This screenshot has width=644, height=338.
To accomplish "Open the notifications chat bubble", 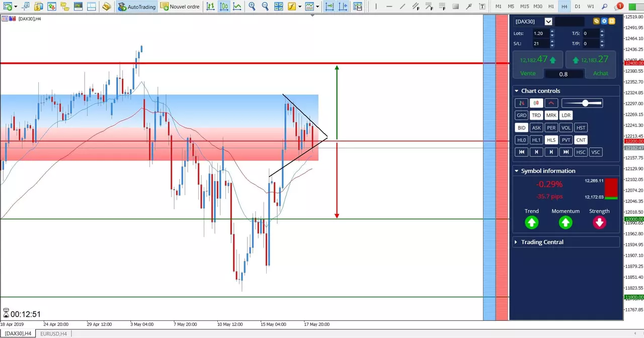I will point(618,7).
